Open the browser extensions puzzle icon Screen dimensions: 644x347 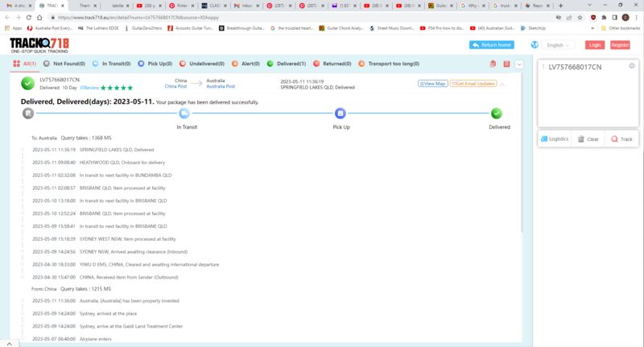coord(604,18)
